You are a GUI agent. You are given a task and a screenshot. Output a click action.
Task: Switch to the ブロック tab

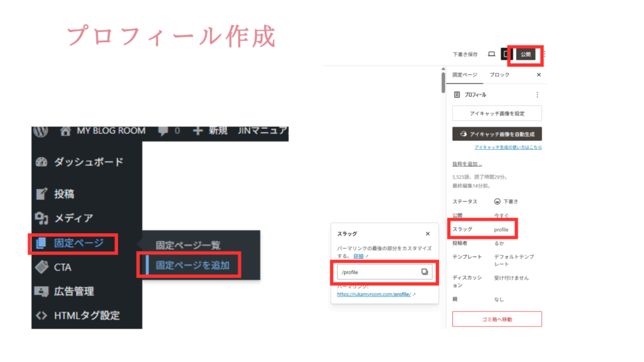pyautogui.click(x=499, y=75)
